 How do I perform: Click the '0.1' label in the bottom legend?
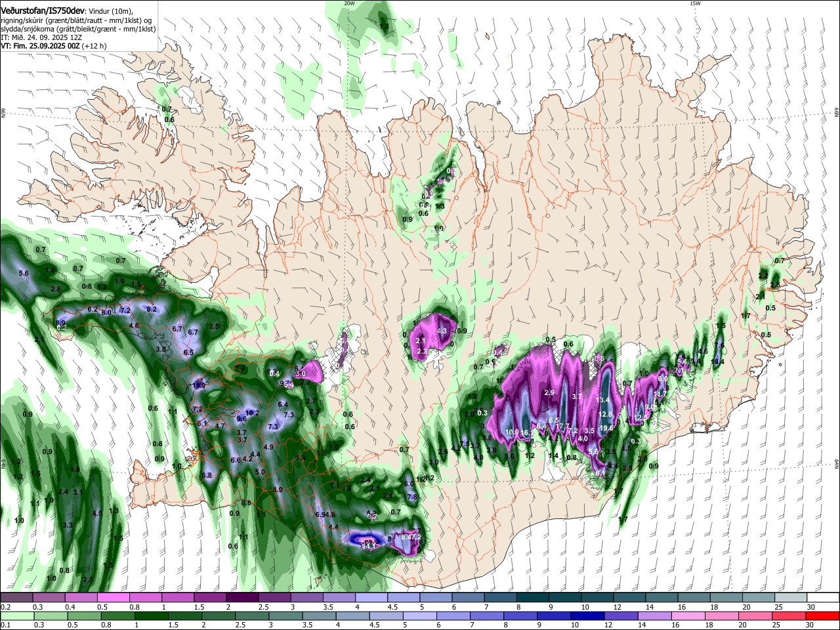click(5, 625)
